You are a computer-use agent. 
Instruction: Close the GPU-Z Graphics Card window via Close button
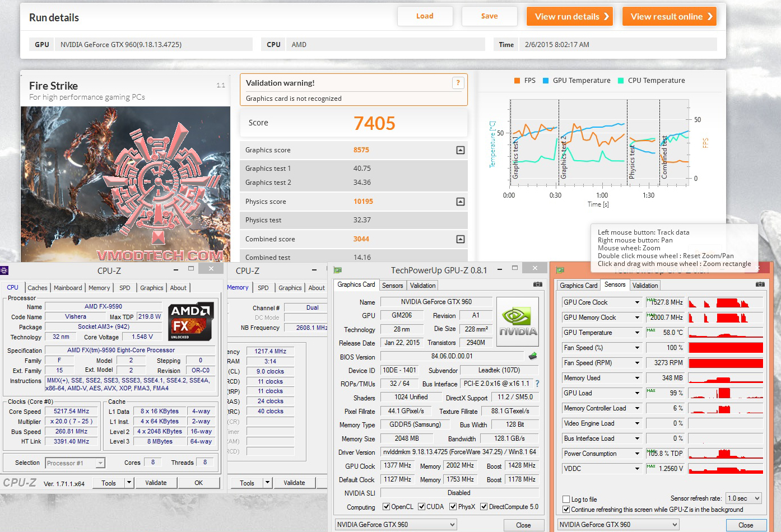[523, 525]
